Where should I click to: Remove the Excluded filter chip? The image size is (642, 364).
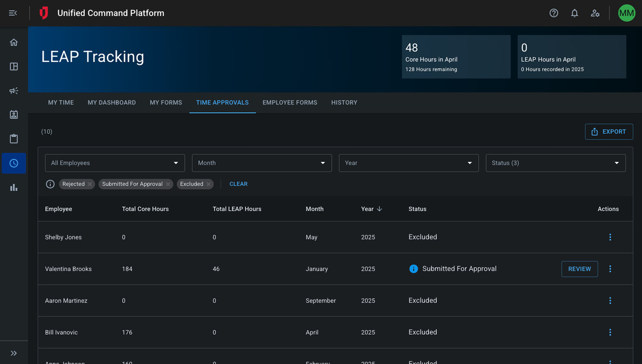(x=209, y=184)
